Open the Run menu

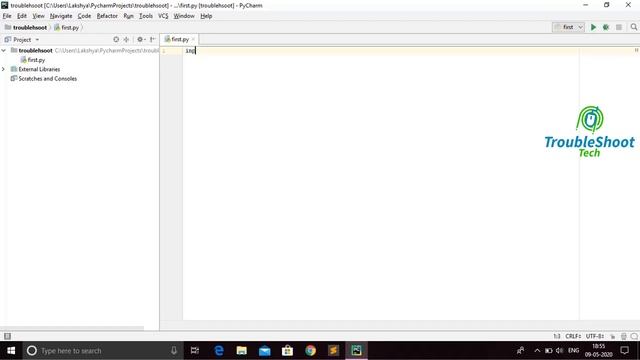pos(128,16)
